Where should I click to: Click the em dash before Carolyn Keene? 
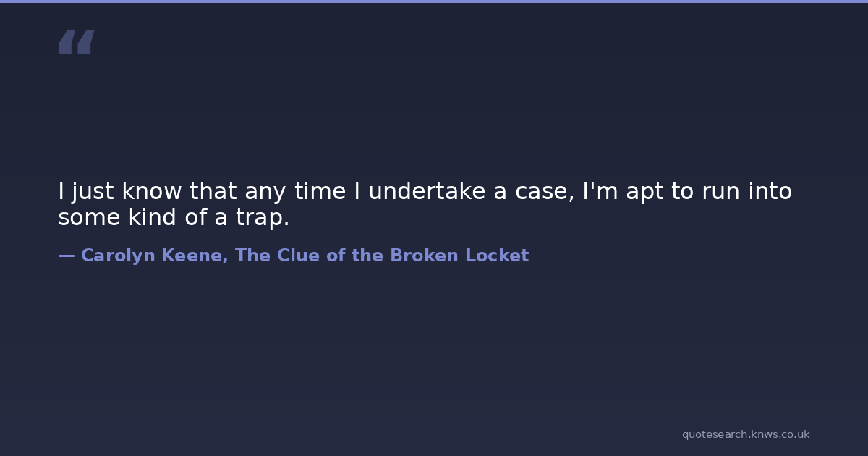pos(66,256)
